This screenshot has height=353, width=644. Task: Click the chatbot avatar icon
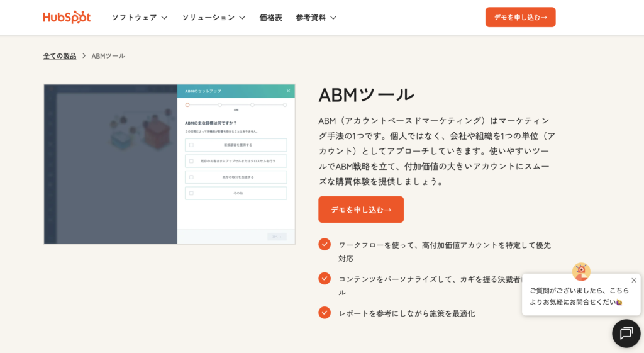pos(581,272)
